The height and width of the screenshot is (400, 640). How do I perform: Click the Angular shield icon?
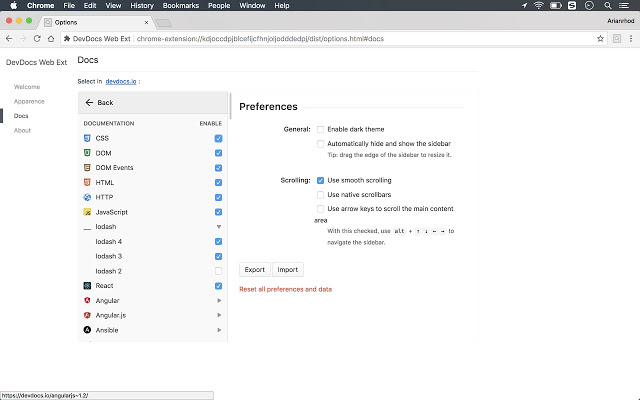(87, 300)
